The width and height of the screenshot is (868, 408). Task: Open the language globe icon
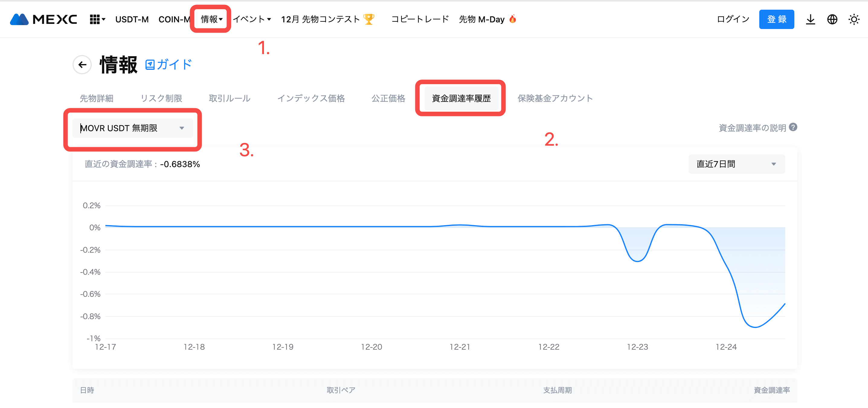tap(832, 19)
